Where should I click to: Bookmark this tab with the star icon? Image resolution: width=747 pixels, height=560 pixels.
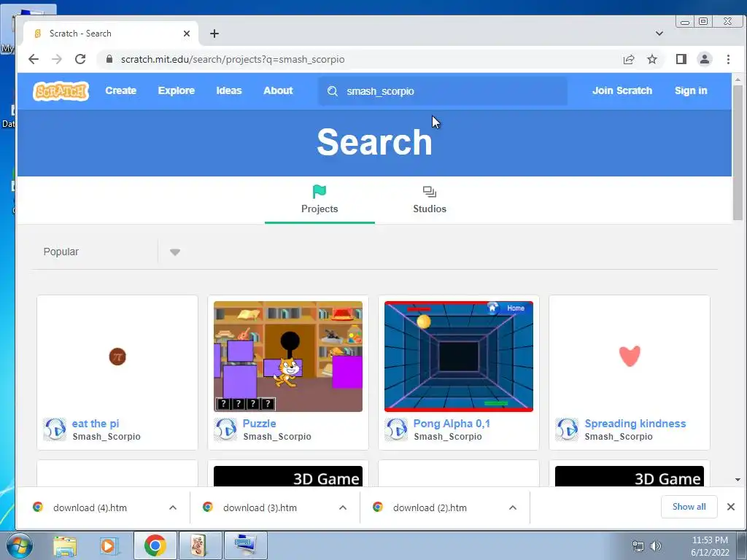[651, 59]
